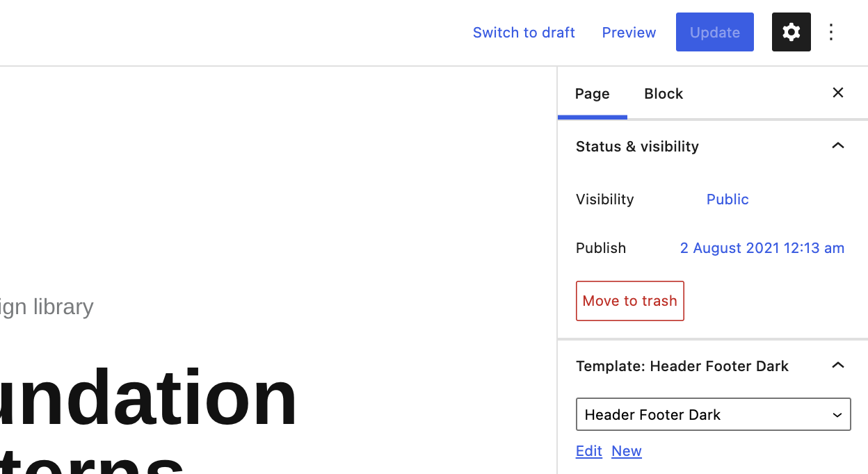Viewport: 868px width, 474px height.
Task: Open the Header Footer Dark template dropdown
Action: [x=714, y=414]
